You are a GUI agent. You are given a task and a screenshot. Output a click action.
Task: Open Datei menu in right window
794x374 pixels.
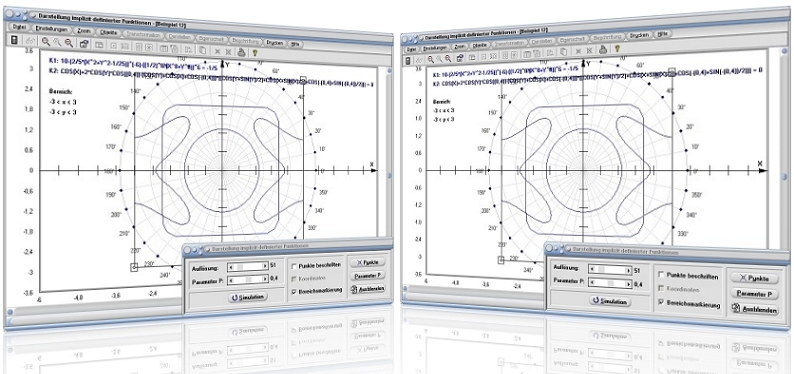coord(411,50)
